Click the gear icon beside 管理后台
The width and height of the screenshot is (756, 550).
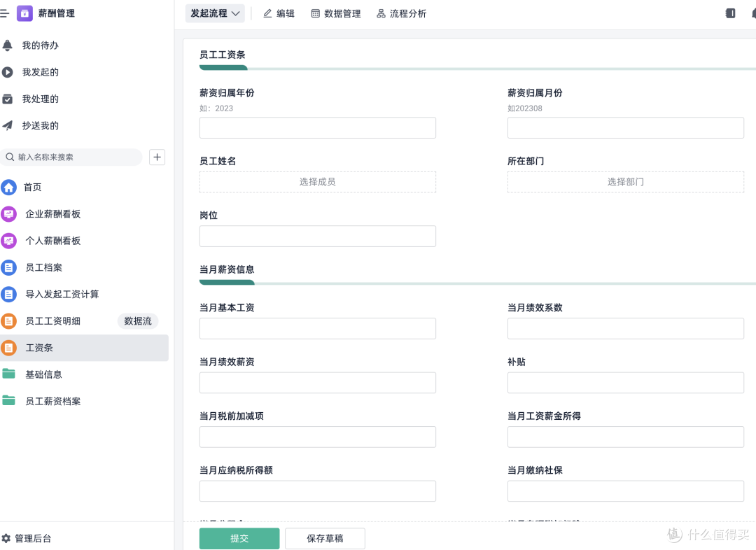coord(6,538)
